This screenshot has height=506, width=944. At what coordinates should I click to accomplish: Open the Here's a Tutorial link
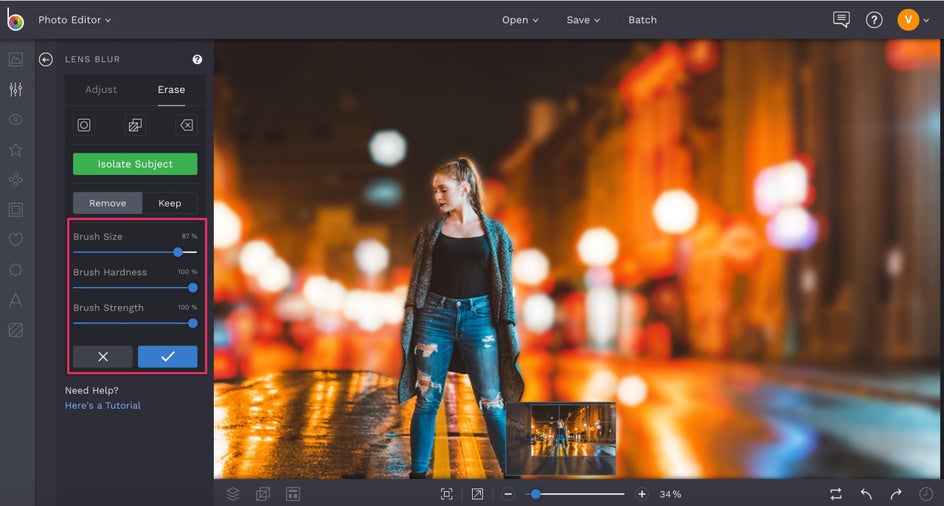pyautogui.click(x=103, y=405)
